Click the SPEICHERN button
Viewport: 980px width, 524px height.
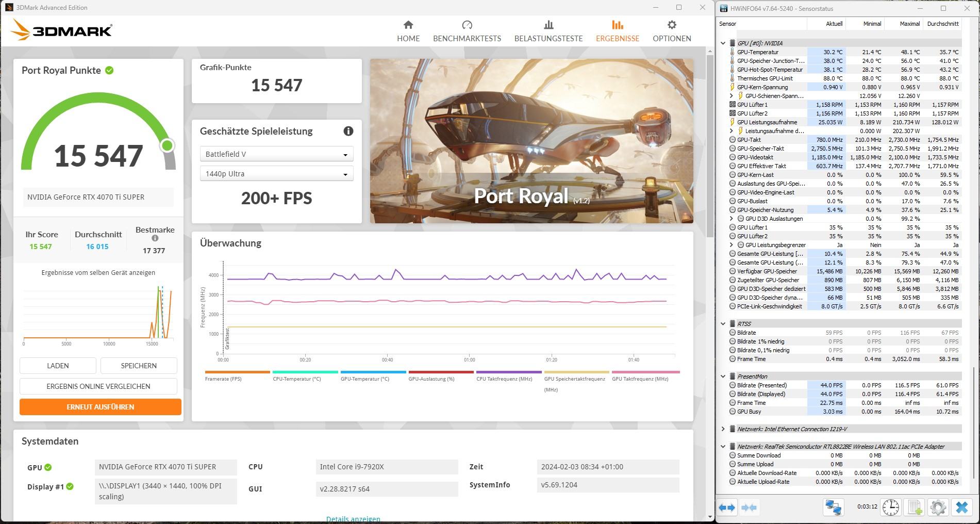click(x=139, y=366)
